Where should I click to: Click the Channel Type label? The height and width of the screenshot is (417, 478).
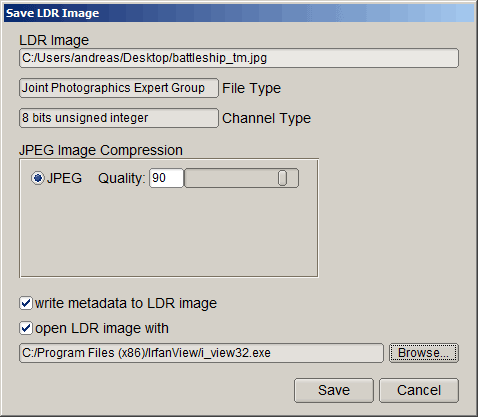[x=266, y=118]
